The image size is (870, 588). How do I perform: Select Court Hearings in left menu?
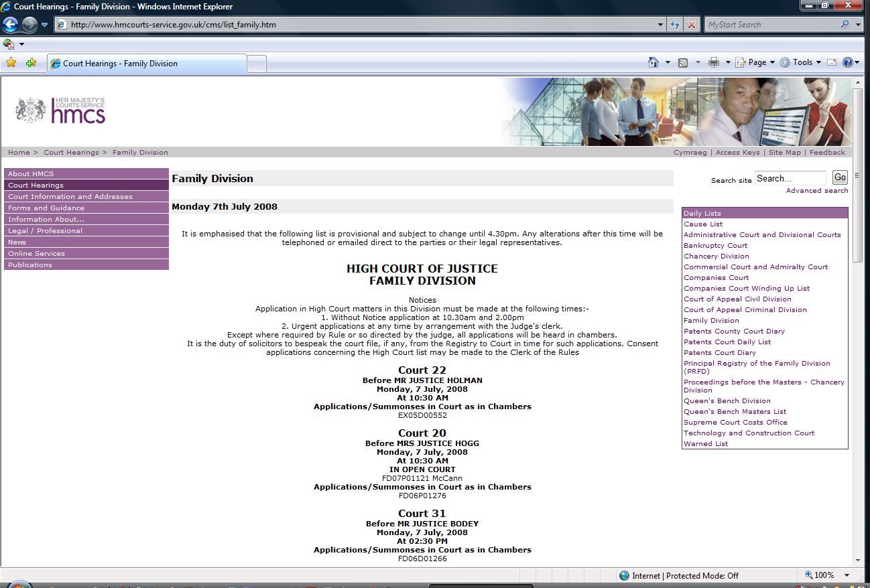click(86, 186)
